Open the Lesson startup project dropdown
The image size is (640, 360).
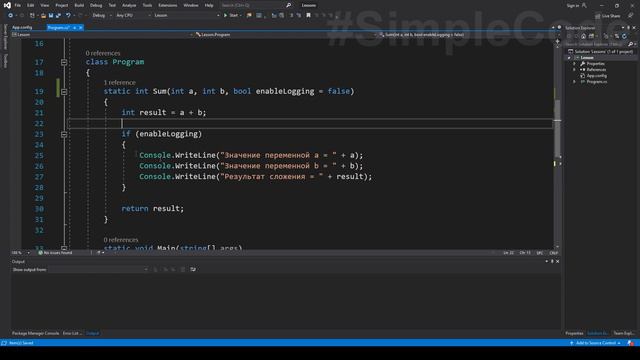pos(187,16)
